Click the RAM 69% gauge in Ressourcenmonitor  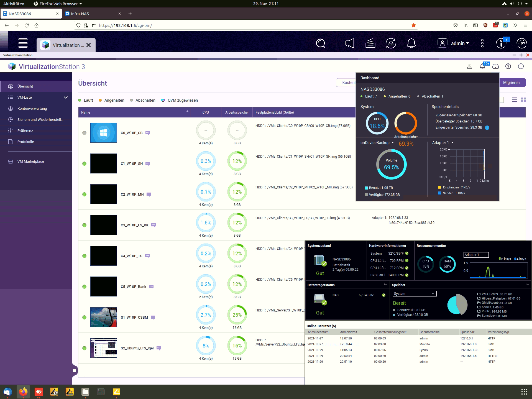(447, 264)
